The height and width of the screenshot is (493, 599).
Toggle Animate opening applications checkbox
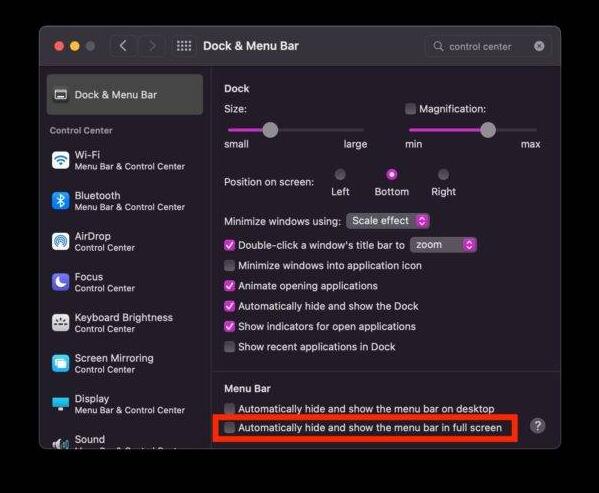click(230, 286)
